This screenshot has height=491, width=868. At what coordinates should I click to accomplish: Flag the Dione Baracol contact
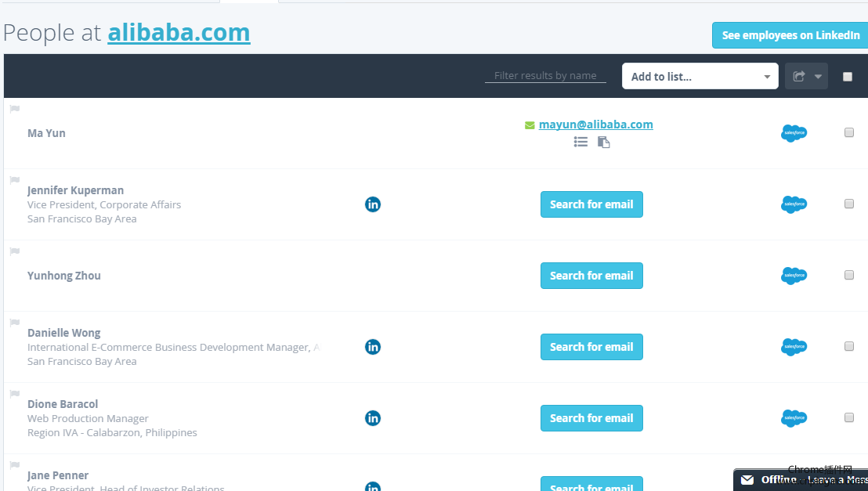pyautogui.click(x=15, y=394)
